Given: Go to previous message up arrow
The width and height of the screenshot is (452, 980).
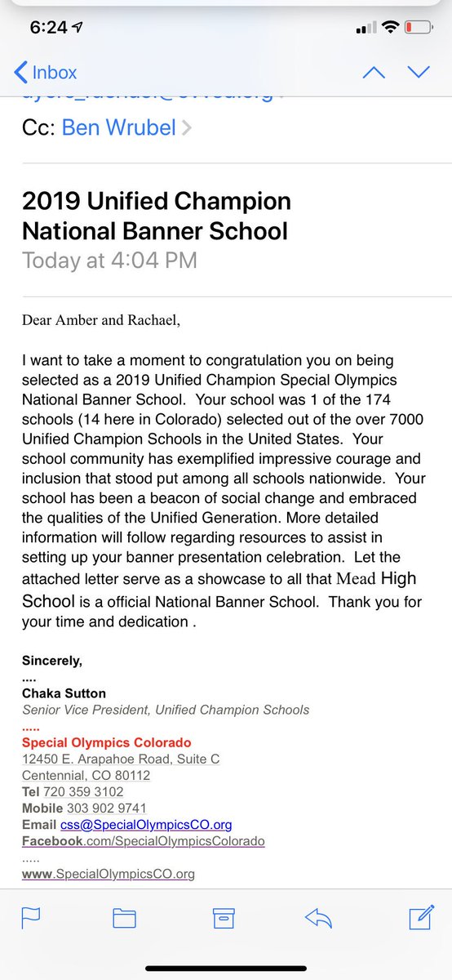Looking at the screenshot, I should (374, 72).
